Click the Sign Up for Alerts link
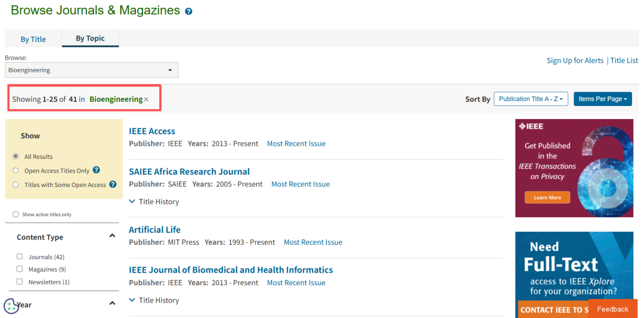The width and height of the screenshot is (644, 318). click(575, 60)
